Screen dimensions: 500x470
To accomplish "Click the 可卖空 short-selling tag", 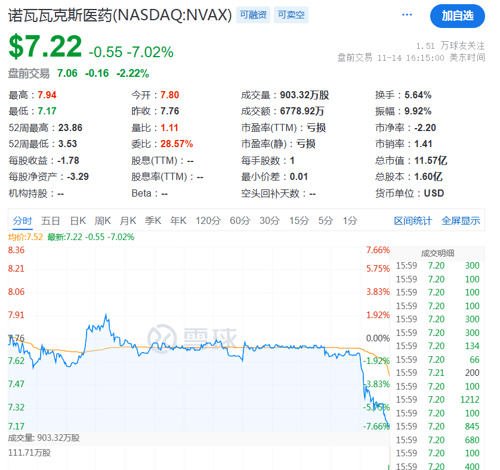I will pyautogui.click(x=291, y=15).
